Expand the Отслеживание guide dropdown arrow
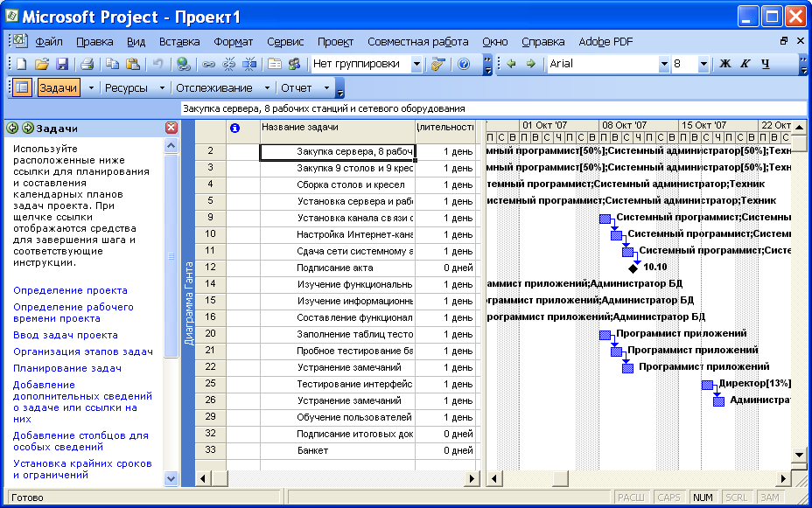 point(267,88)
